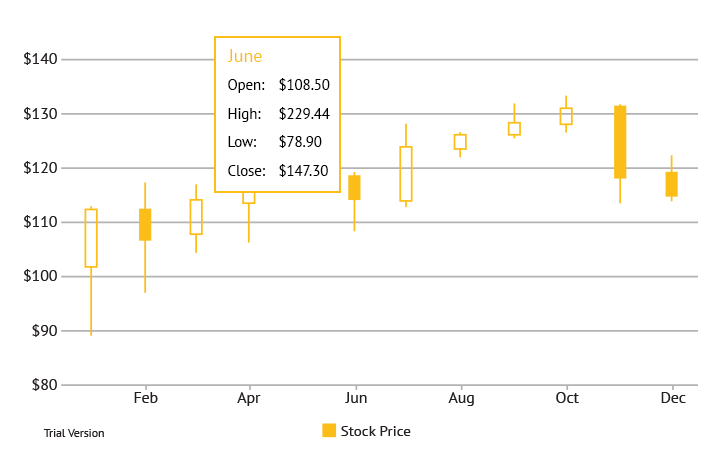Click the January candlestick on the chart
This screenshot has height=474, width=721.
click(91, 238)
